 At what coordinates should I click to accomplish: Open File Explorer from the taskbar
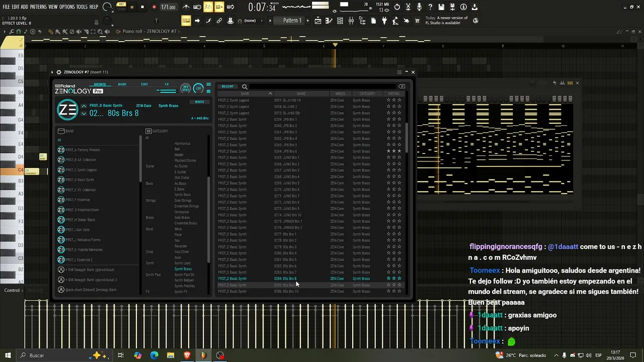tap(171, 355)
